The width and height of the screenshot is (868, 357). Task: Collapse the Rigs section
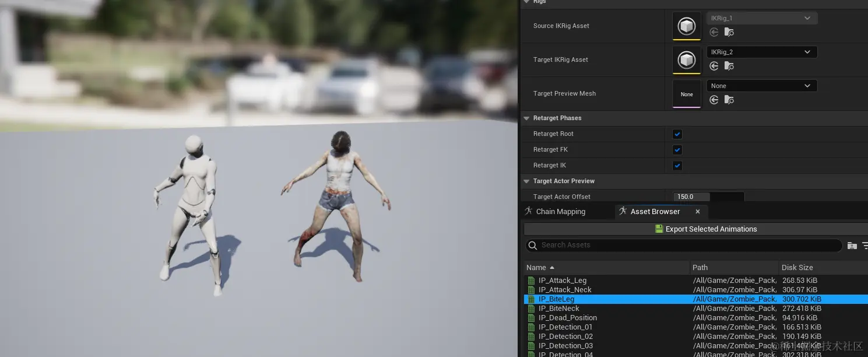(526, 2)
